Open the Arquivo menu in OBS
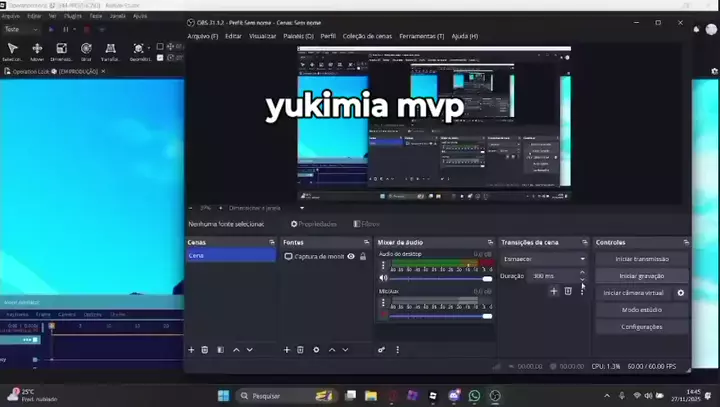 point(202,36)
